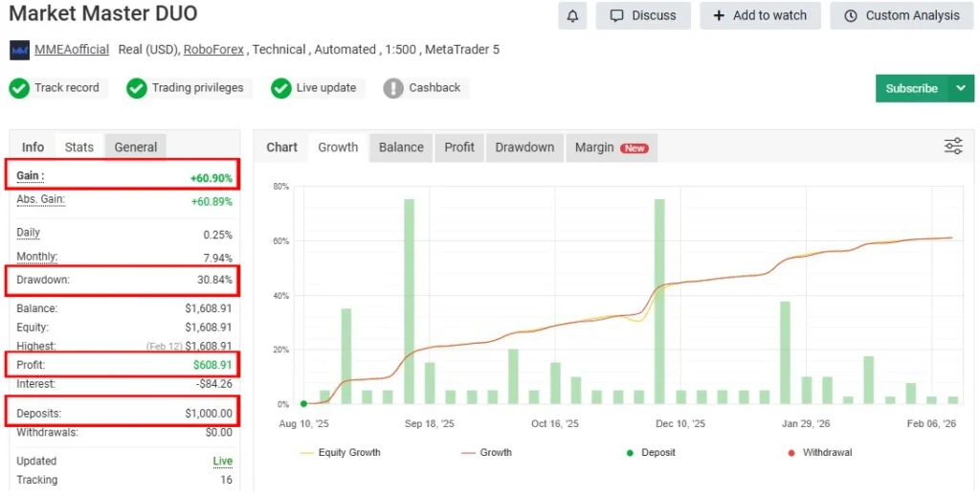Click the Subscribe button
This screenshot has height=498, width=980.
(x=911, y=88)
